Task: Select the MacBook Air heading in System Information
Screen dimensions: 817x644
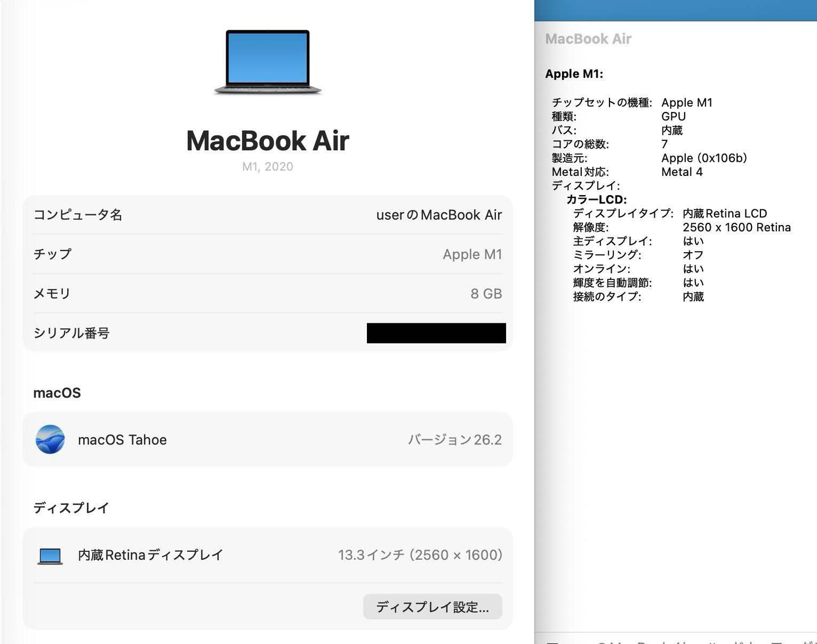Action: tap(588, 38)
